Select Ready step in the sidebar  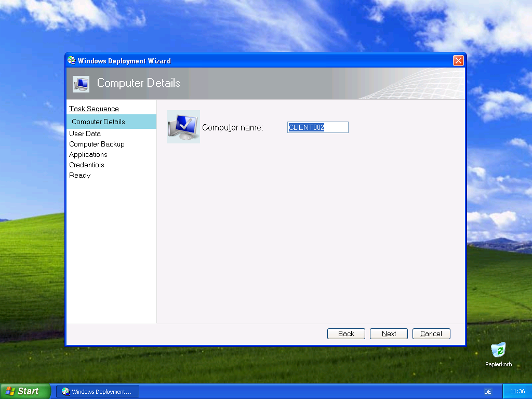[x=79, y=176]
